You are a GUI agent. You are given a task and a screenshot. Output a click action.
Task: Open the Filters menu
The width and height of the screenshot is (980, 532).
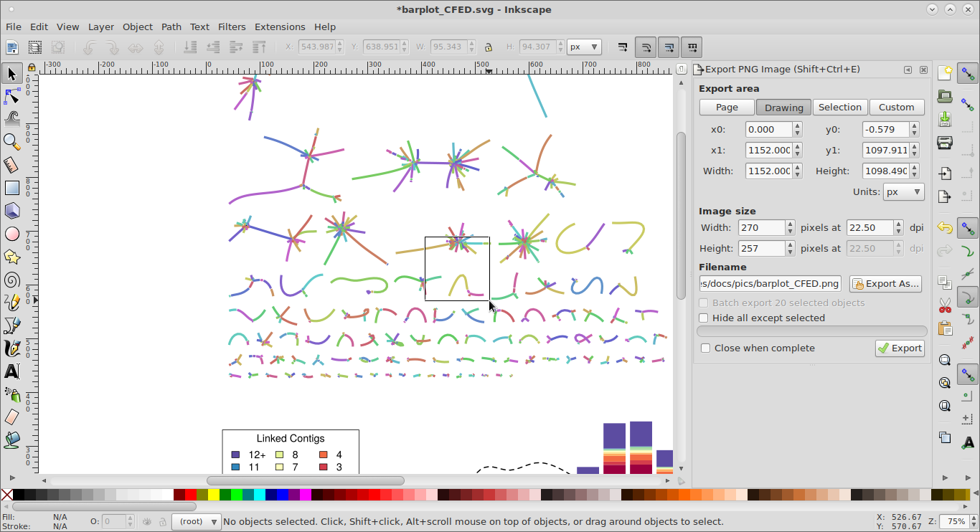click(x=232, y=27)
